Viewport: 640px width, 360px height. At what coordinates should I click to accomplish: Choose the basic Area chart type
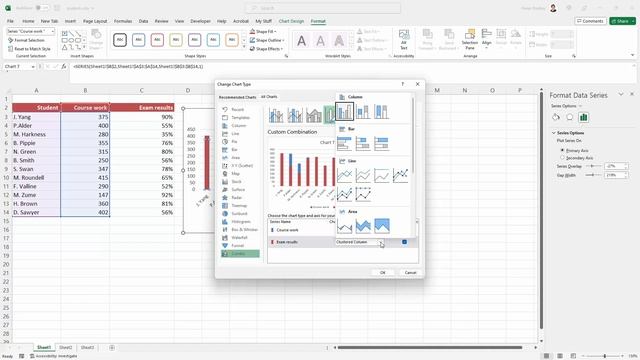pyautogui.click(x=344, y=226)
